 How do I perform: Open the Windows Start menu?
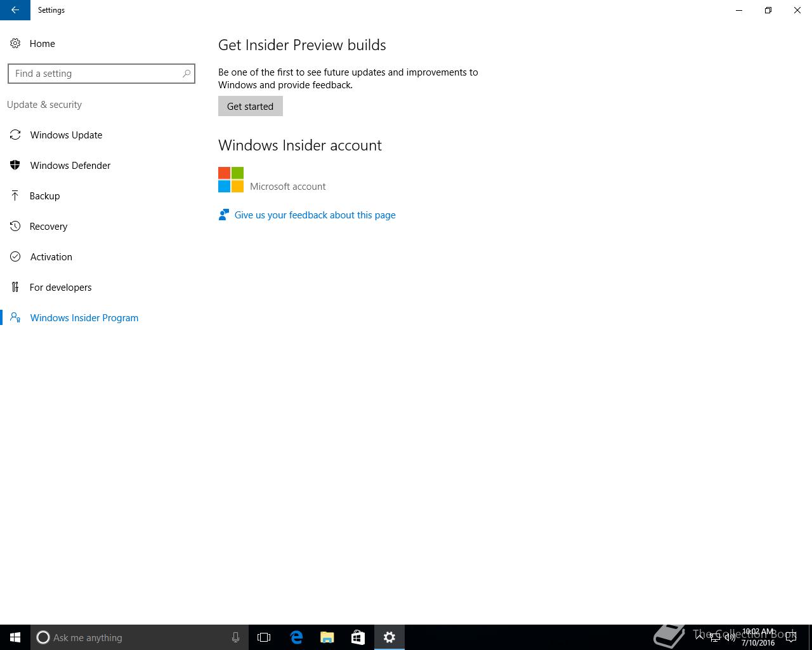pos(15,637)
